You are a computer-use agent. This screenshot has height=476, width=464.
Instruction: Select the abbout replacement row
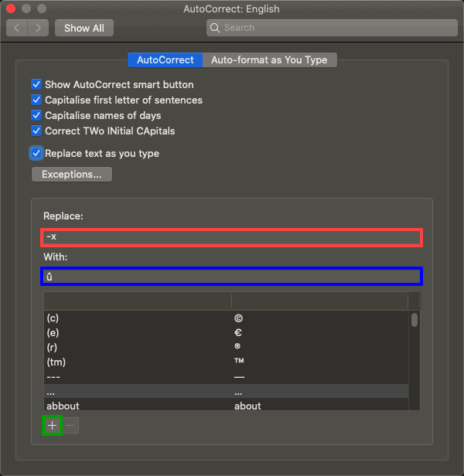pos(226,405)
